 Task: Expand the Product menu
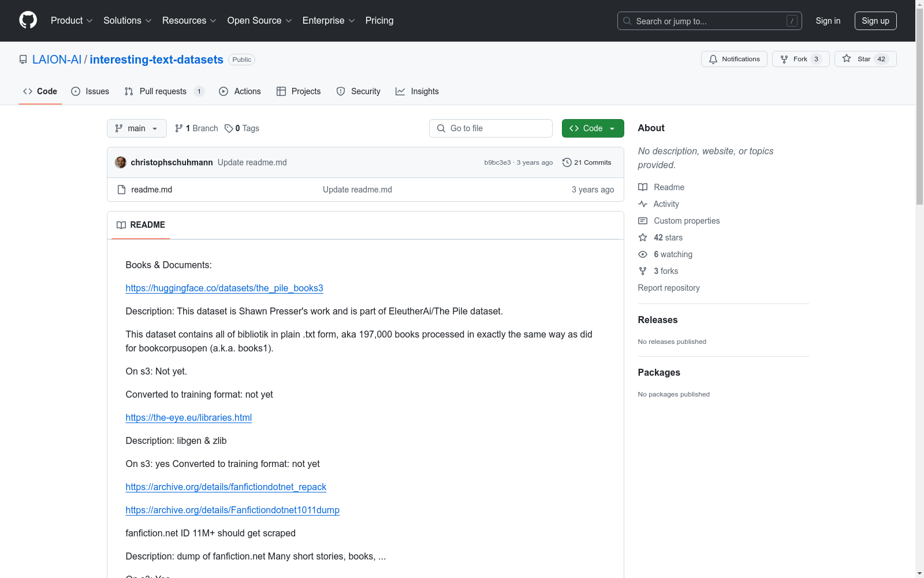(x=72, y=20)
